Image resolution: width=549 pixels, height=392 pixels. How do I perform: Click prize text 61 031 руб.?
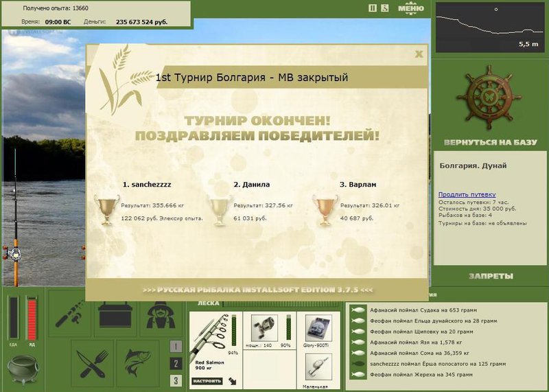(250, 218)
